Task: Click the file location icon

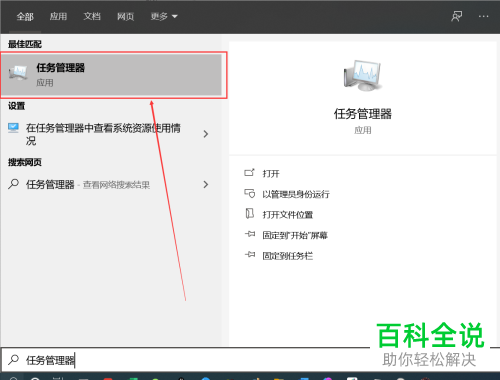Action: pyautogui.click(x=249, y=214)
